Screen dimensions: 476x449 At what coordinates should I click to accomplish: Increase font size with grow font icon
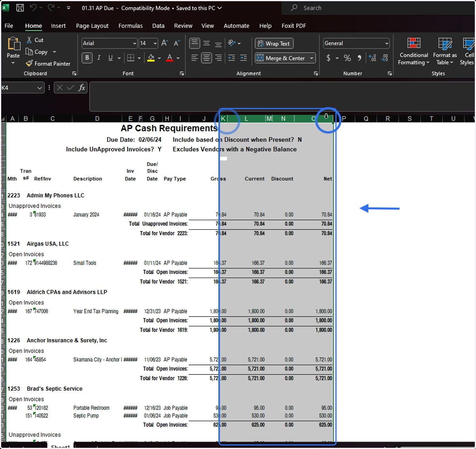coord(165,43)
